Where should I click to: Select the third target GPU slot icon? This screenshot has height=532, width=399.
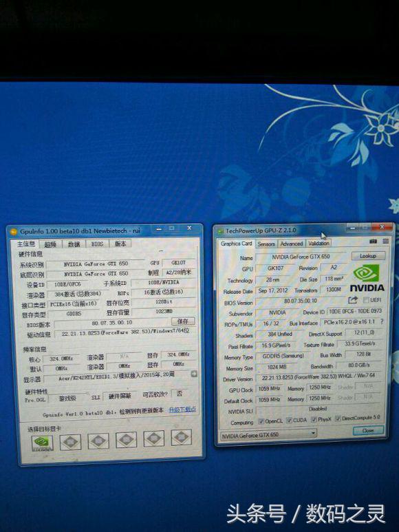(x=98, y=440)
